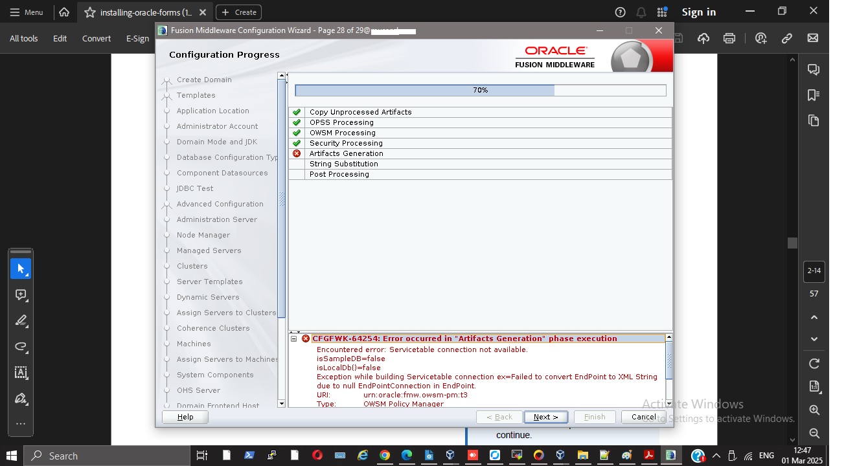Image resolution: width=868 pixels, height=466 pixels.
Task: Click the 70% configuration progress bar
Action: (481, 91)
